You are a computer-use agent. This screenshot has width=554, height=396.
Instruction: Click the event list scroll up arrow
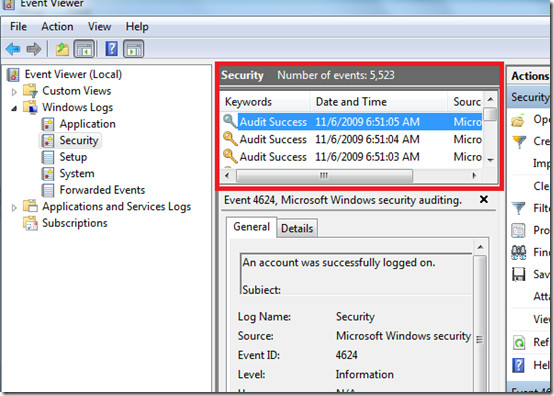490,99
